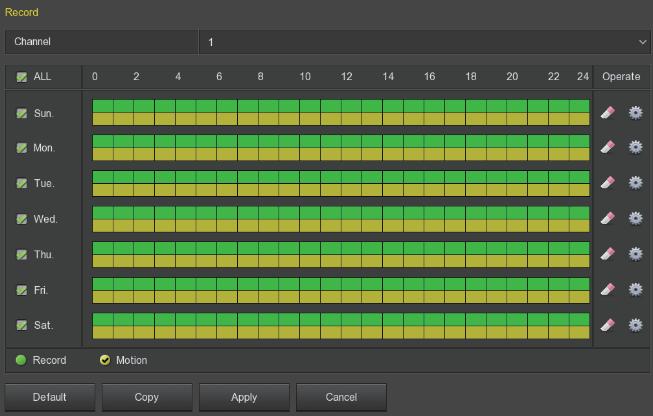Screen dimensions: 653x416
Task: Open the gear settings for Sunday
Action: (636, 112)
